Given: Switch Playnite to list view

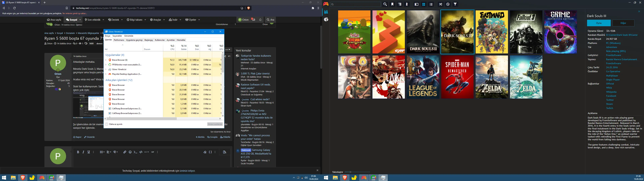Looking at the screenshot, I should [x=431, y=4].
